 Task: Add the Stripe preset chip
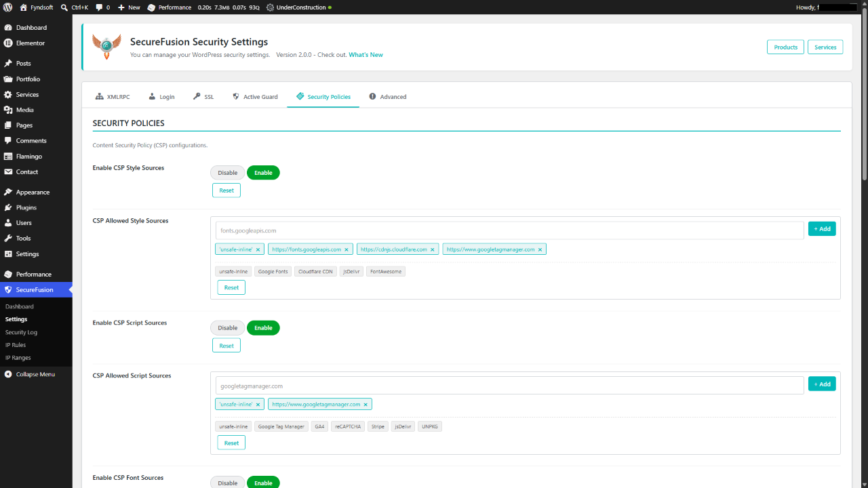click(378, 426)
